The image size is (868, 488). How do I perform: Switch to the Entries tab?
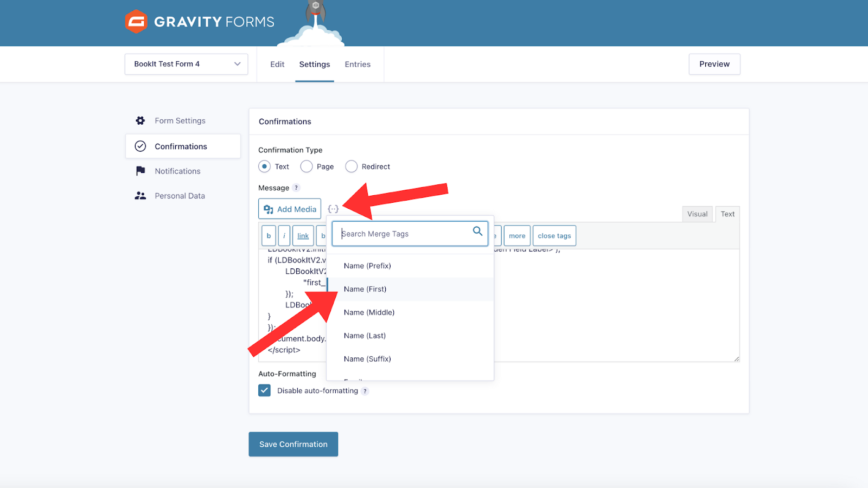[x=358, y=65]
